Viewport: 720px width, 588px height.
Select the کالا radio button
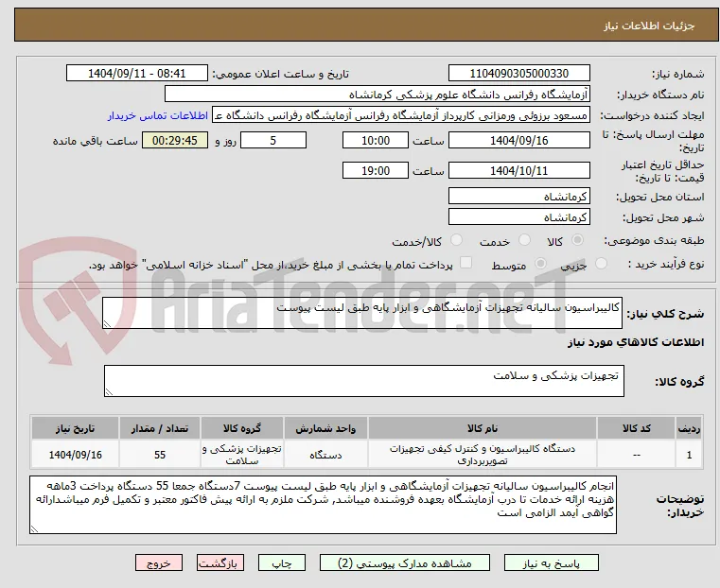click(x=578, y=240)
